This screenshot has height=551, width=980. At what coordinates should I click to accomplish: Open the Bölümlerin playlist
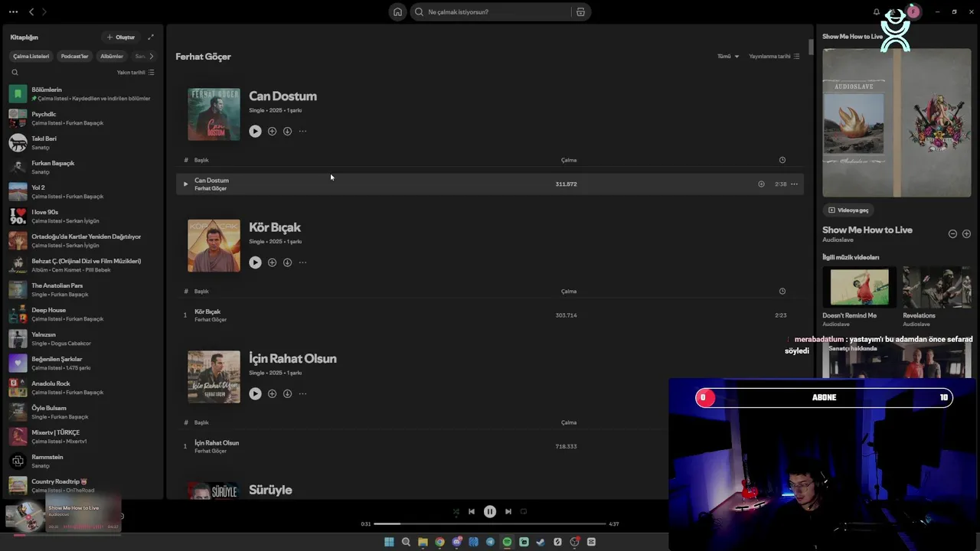point(83,94)
